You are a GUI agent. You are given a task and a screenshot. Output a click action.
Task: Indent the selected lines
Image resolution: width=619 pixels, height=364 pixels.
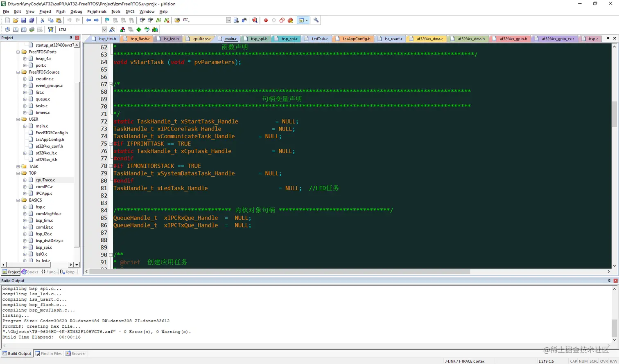click(142, 20)
